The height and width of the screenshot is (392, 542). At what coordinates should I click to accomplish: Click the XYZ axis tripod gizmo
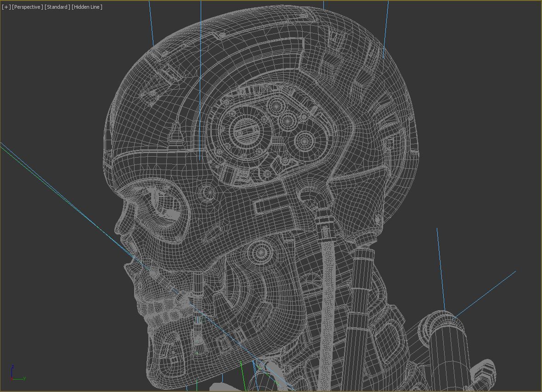(17, 373)
